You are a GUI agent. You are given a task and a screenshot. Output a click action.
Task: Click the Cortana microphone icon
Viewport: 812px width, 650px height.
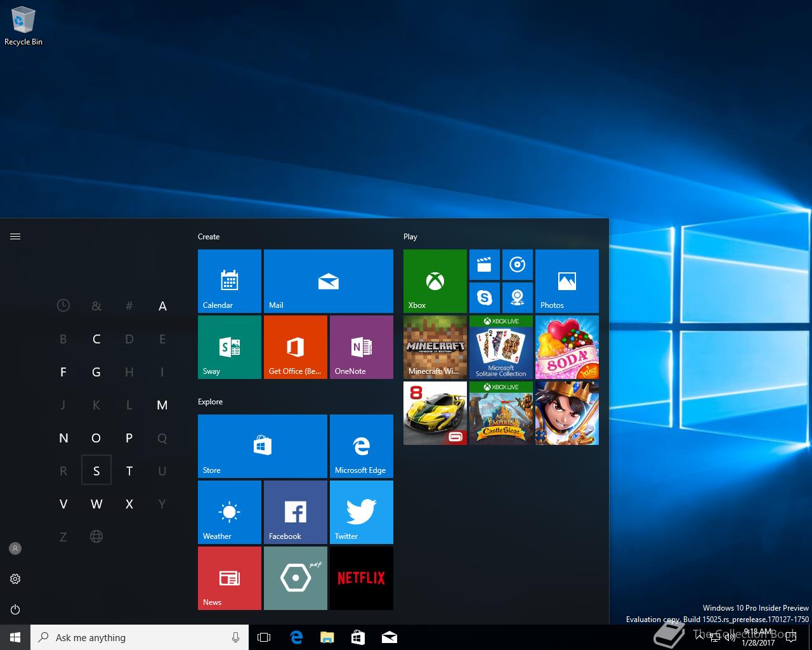coord(235,637)
